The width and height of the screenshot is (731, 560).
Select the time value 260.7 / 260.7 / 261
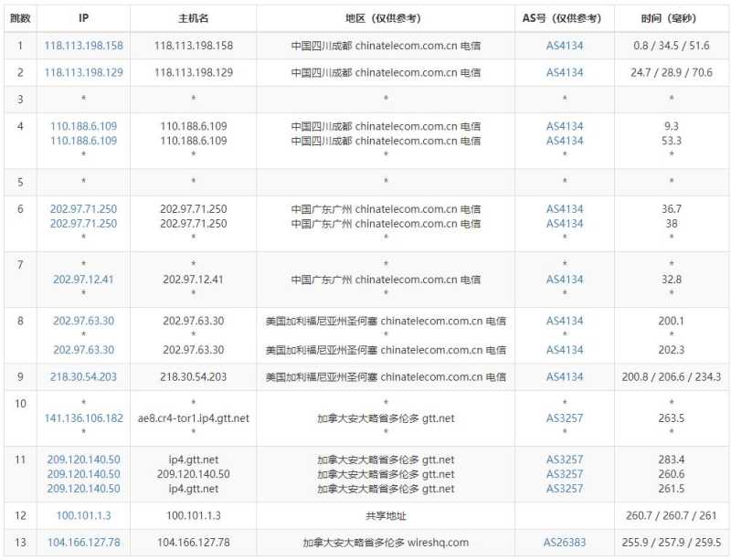click(x=672, y=516)
